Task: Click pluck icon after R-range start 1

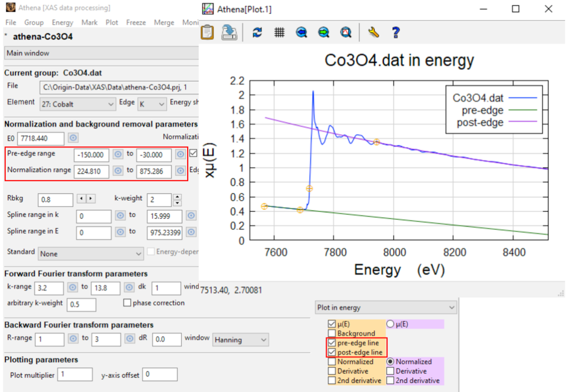Action: point(73,339)
